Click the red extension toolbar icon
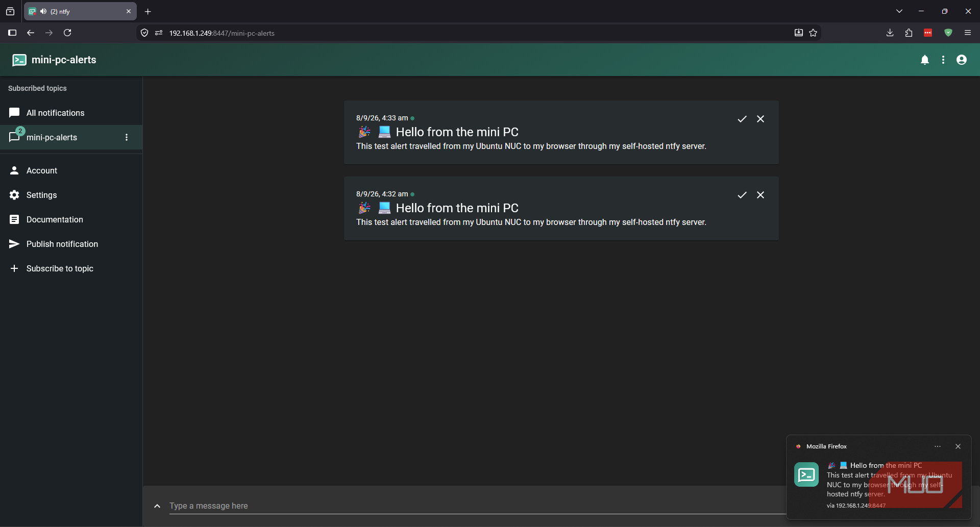 [x=928, y=33]
